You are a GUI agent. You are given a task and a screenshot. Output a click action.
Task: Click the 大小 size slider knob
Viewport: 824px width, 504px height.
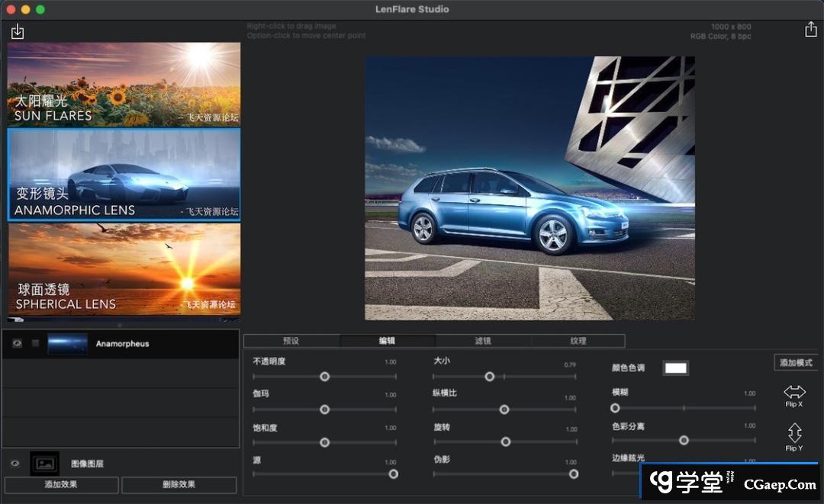490,377
